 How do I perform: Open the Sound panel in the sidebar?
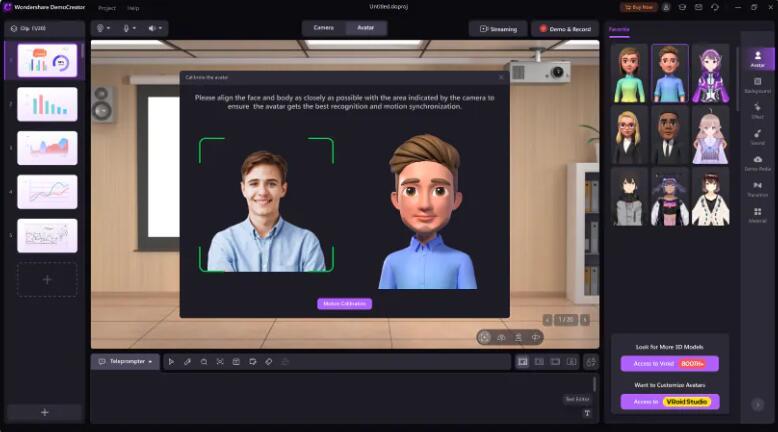[757, 137]
